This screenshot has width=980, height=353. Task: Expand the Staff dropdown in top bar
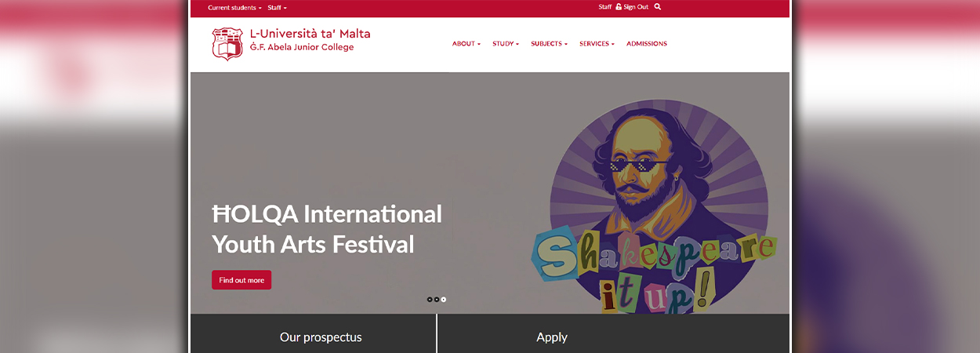277,8
